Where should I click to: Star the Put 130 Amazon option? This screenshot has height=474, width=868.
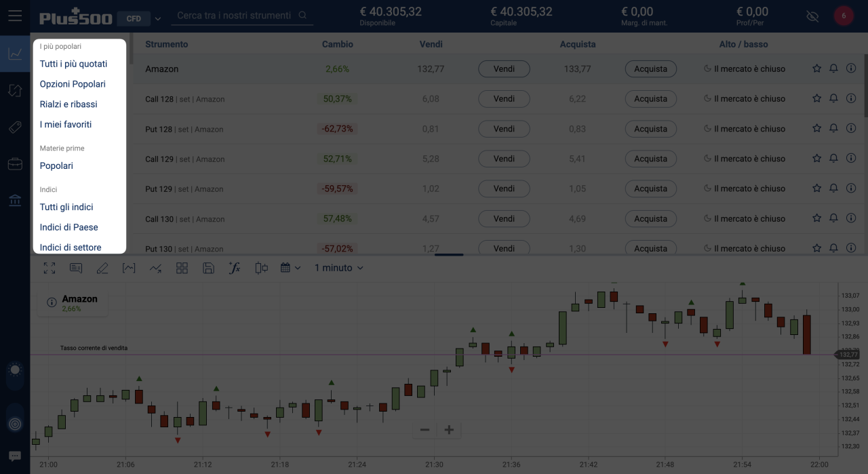tap(817, 248)
